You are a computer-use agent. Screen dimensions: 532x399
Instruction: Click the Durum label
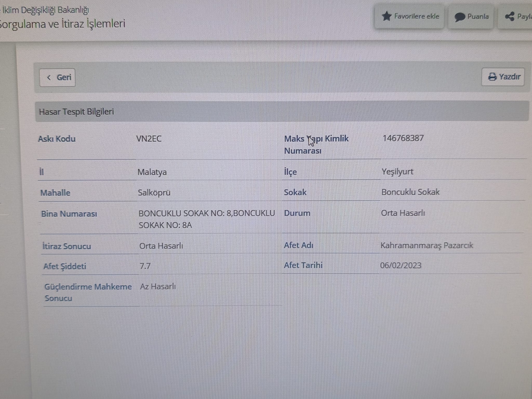(x=297, y=213)
